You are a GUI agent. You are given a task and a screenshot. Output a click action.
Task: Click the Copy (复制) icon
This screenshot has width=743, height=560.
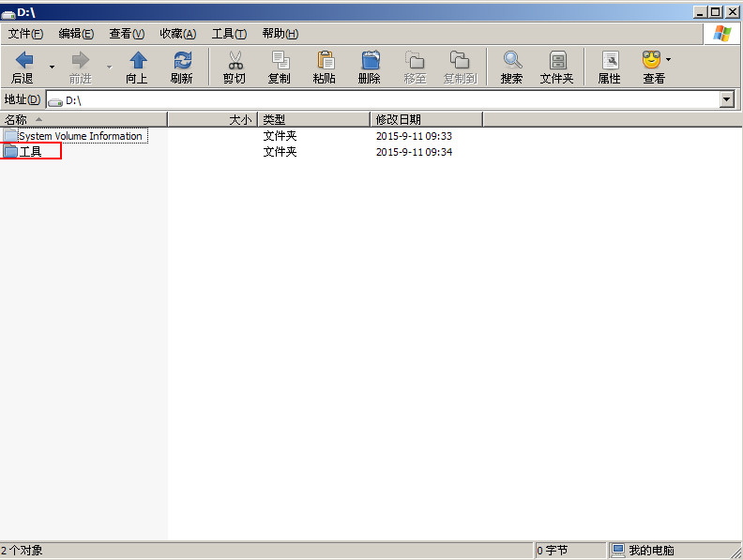(281, 60)
